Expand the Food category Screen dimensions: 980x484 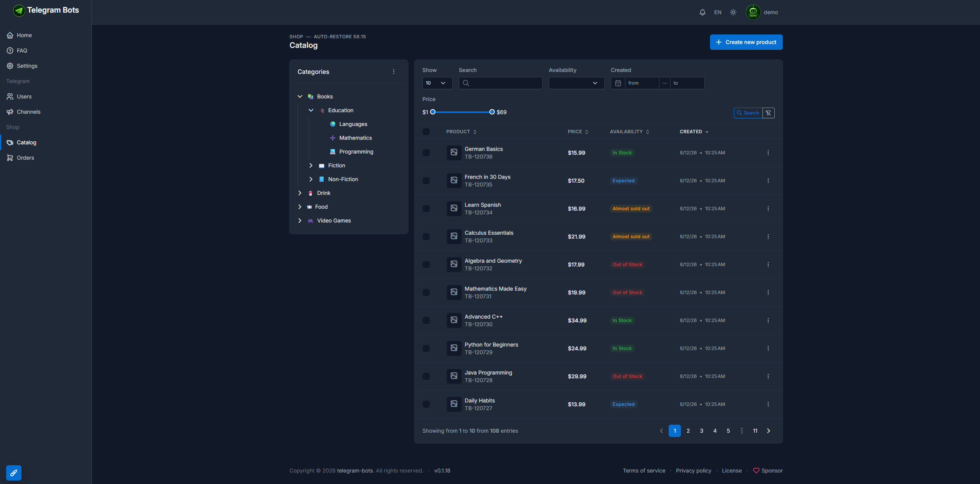pos(300,207)
